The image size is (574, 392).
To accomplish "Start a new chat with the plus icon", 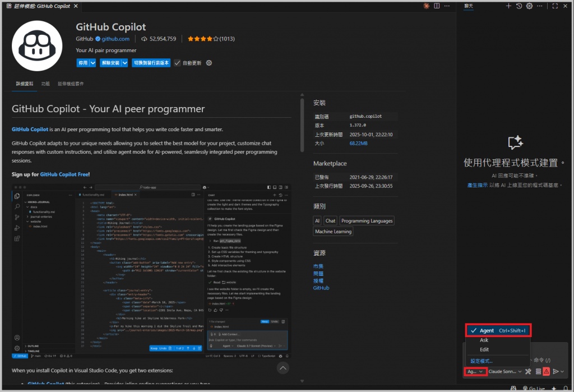I will [x=508, y=6].
